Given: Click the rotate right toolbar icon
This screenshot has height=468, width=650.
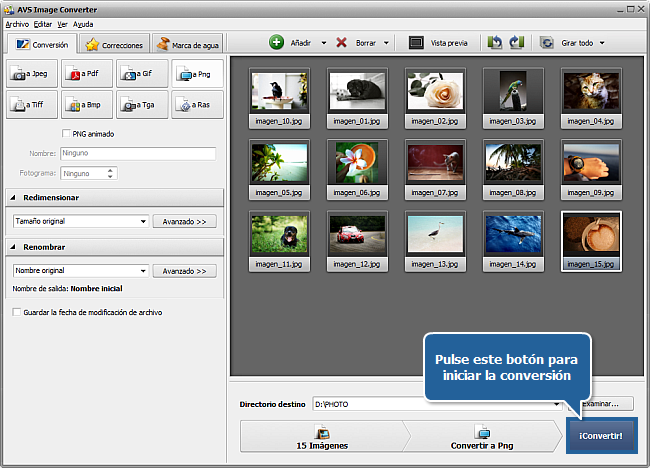Looking at the screenshot, I should pos(516,43).
